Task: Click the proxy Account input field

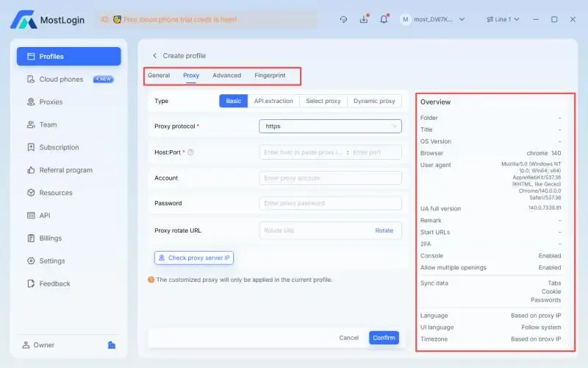Action: click(x=330, y=178)
